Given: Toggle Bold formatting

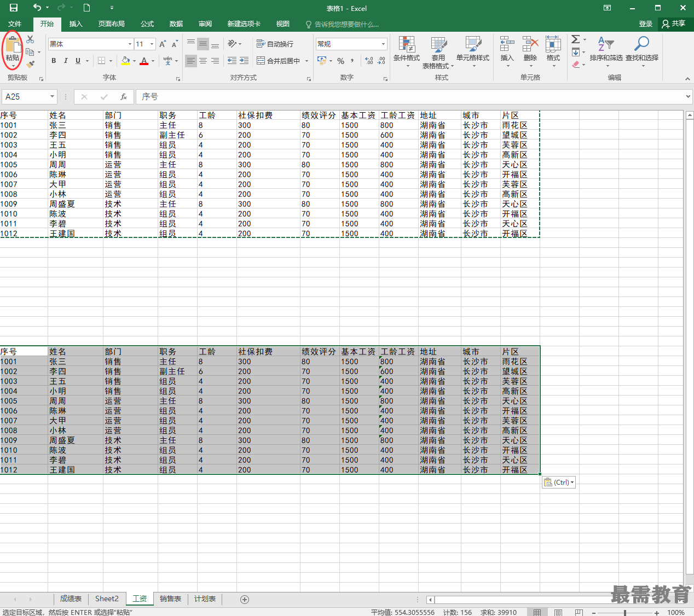Looking at the screenshot, I should click(54, 61).
